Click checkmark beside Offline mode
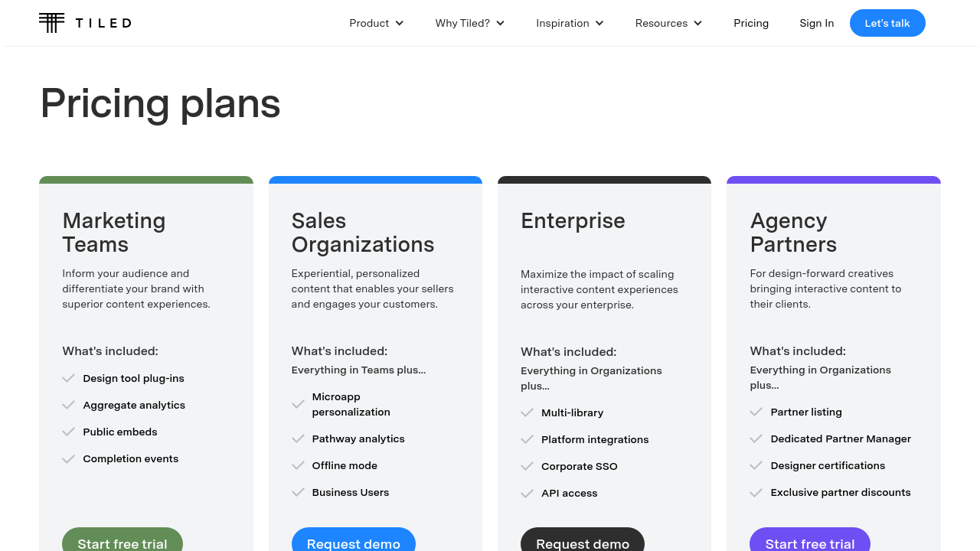 click(299, 465)
